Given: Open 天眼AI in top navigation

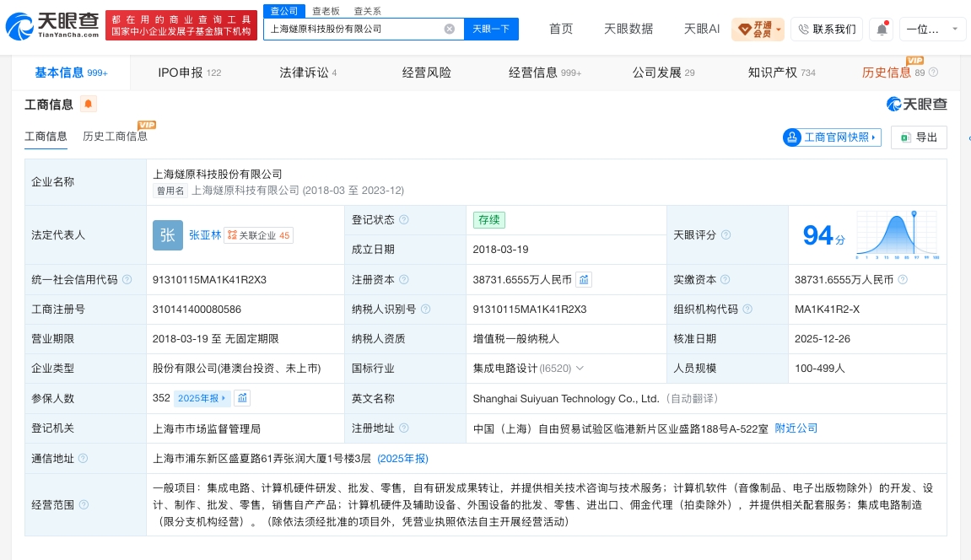Looking at the screenshot, I should point(702,29).
